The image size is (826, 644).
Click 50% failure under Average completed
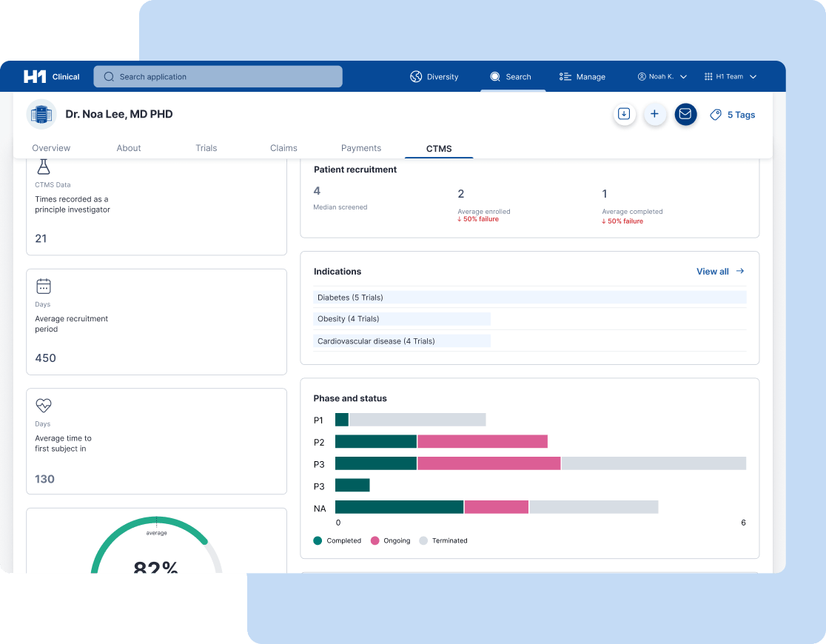622,221
